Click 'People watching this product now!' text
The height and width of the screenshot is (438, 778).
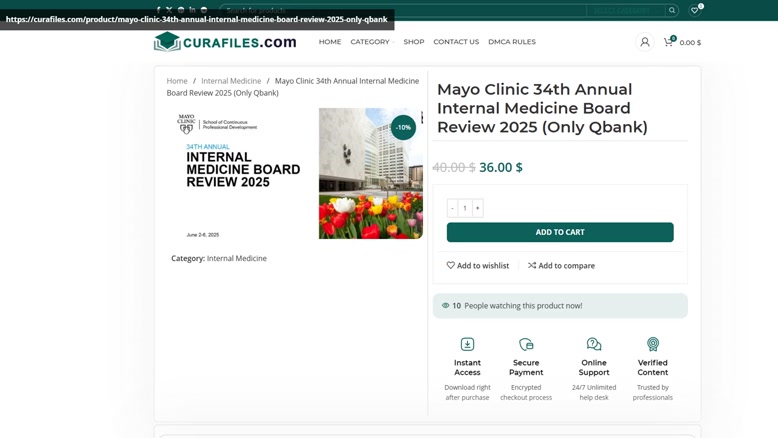(x=523, y=306)
